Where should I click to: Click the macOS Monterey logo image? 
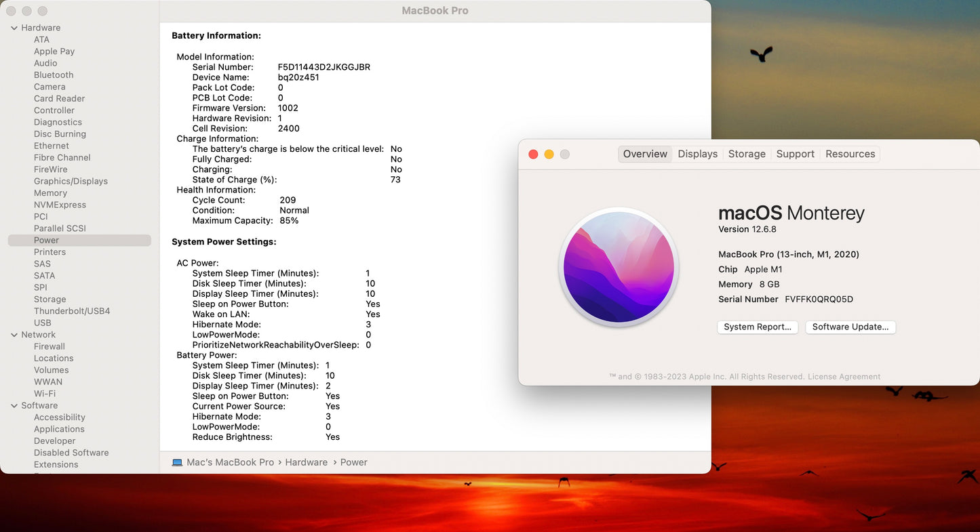619,267
